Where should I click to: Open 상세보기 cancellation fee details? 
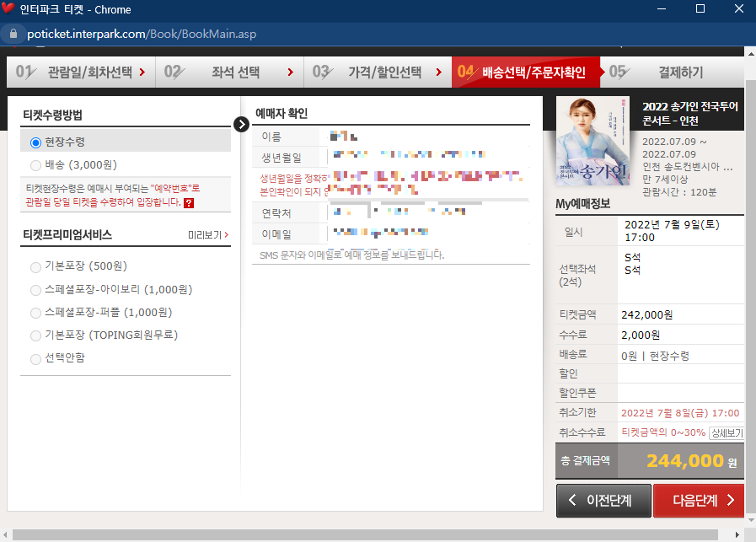(727, 433)
